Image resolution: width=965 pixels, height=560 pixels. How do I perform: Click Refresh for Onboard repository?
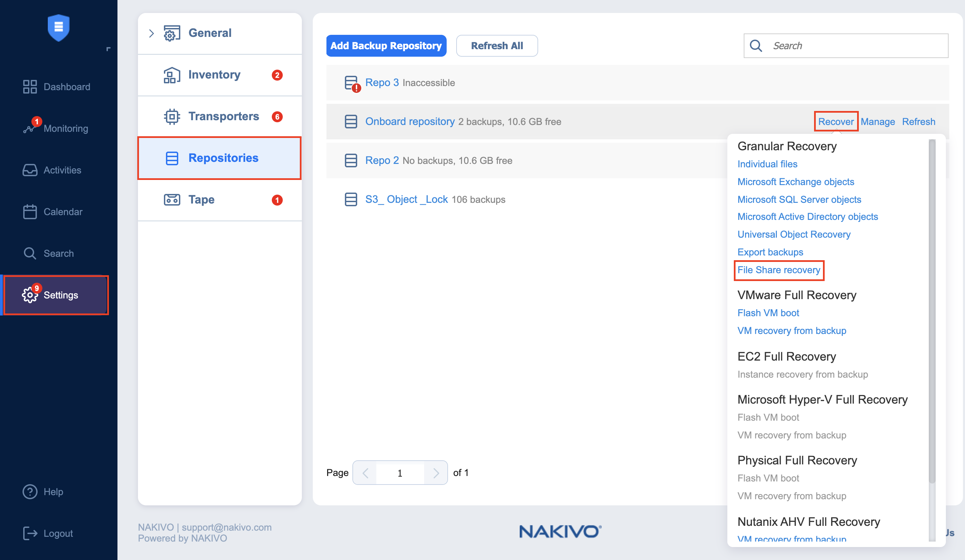coord(919,122)
